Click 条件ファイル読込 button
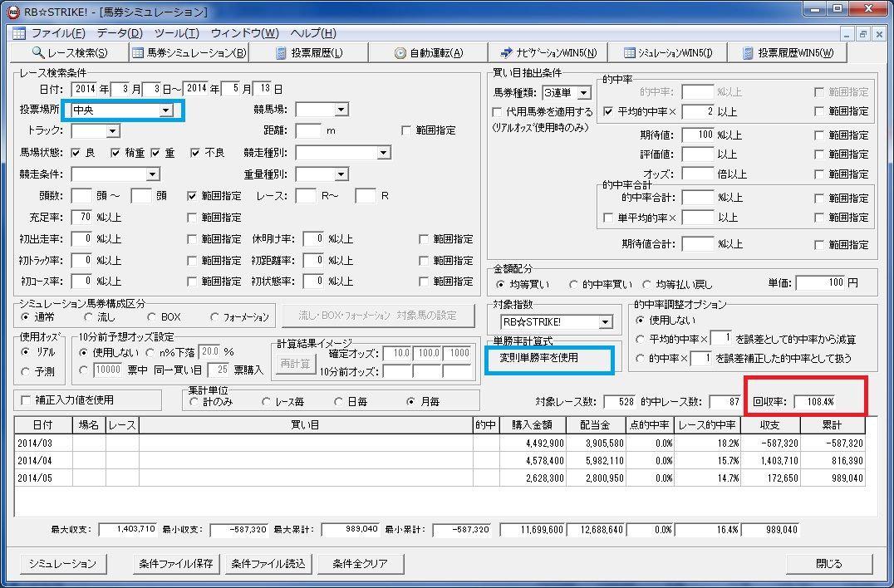 click(x=268, y=564)
